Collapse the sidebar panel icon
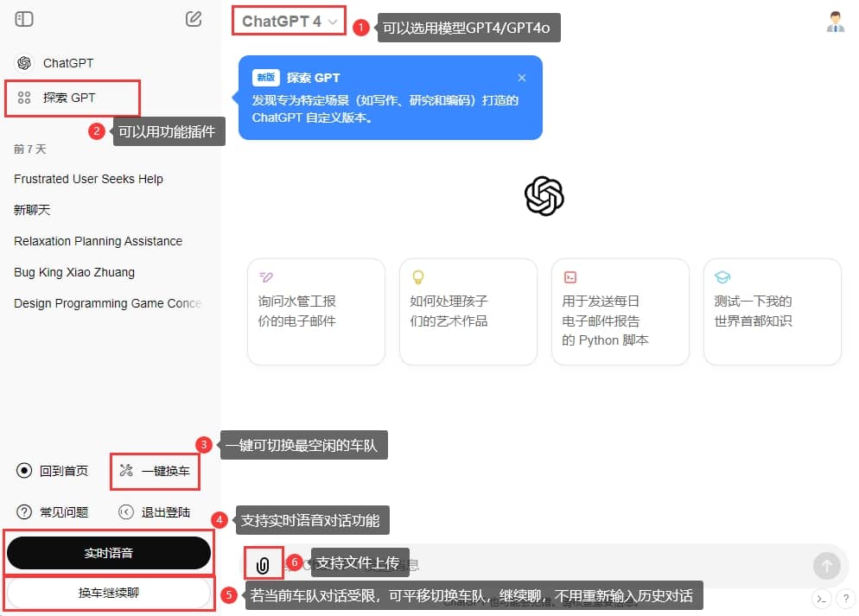The height and width of the screenshot is (616, 859). [x=23, y=18]
